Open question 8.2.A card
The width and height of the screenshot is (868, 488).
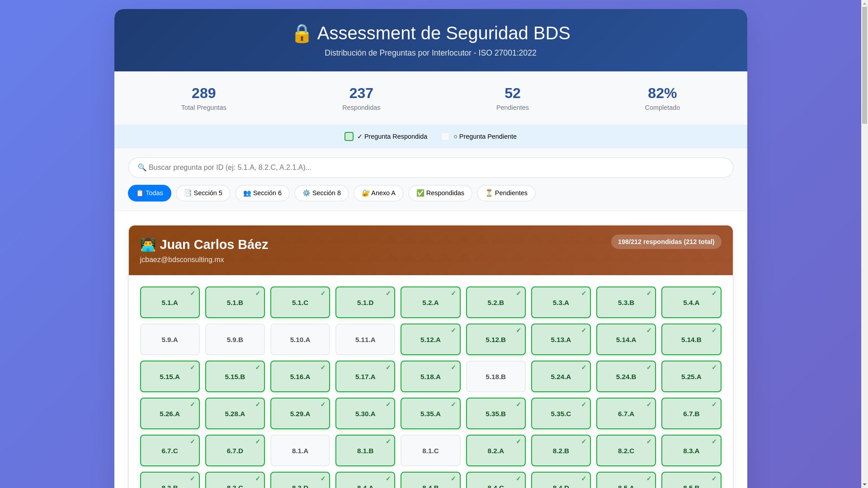point(496,450)
